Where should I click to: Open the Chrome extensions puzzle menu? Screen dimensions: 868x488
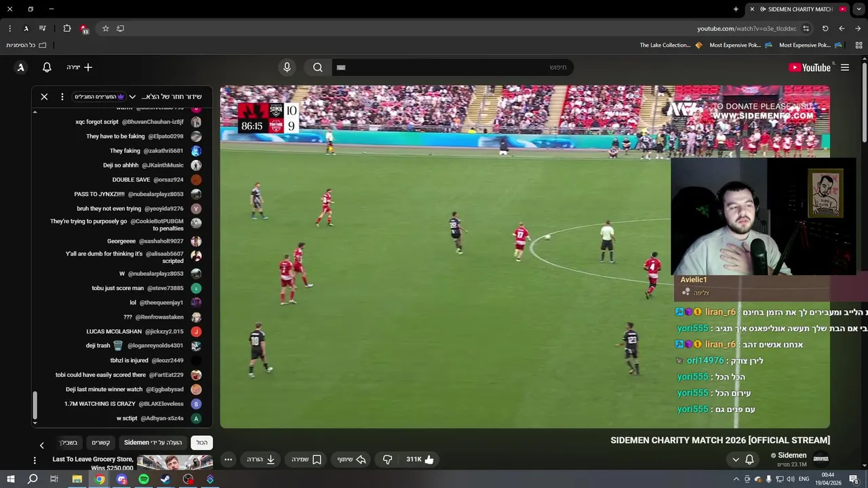[67, 28]
